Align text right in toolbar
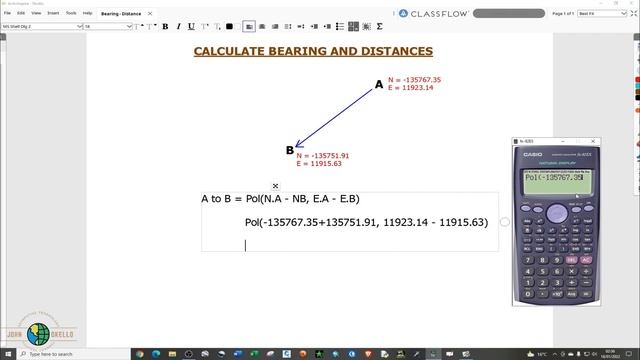 (275, 27)
